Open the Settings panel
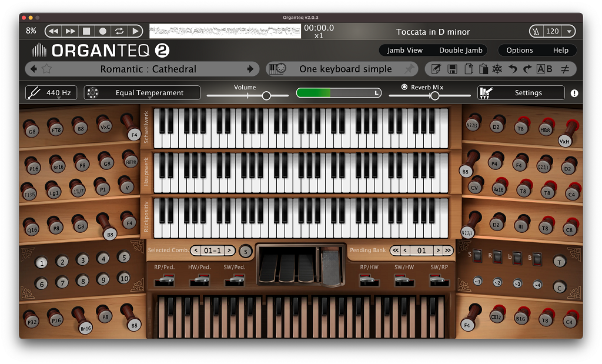Screen dimensions: 602x364 pos(521,92)
